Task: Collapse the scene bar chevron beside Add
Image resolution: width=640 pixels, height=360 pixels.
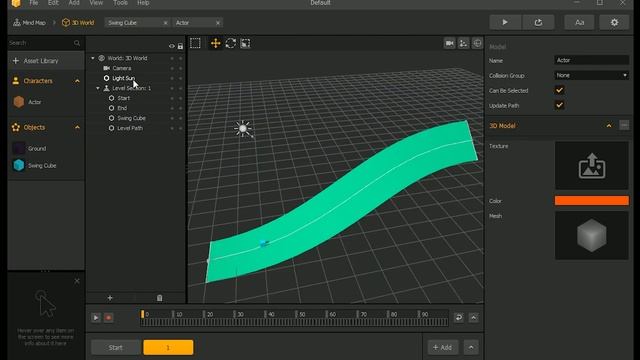Action: click(471, 347)
